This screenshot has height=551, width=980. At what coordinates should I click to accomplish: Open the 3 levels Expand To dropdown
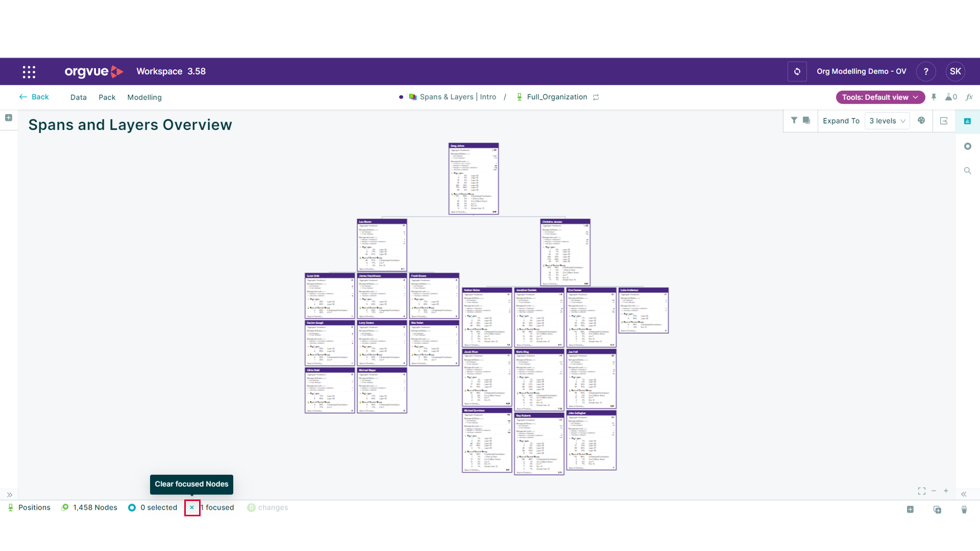(887, 121)
